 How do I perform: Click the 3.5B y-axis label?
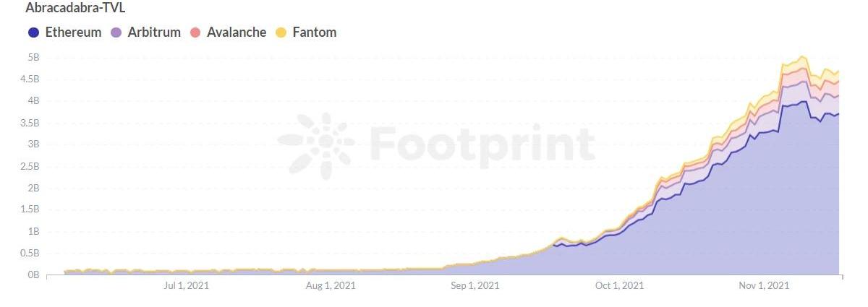tap(29, 123)
